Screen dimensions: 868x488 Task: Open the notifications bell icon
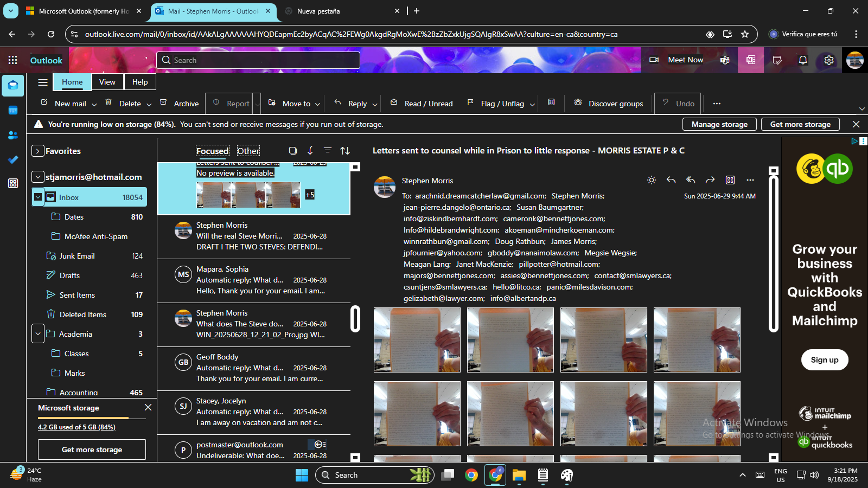[803, 60]
